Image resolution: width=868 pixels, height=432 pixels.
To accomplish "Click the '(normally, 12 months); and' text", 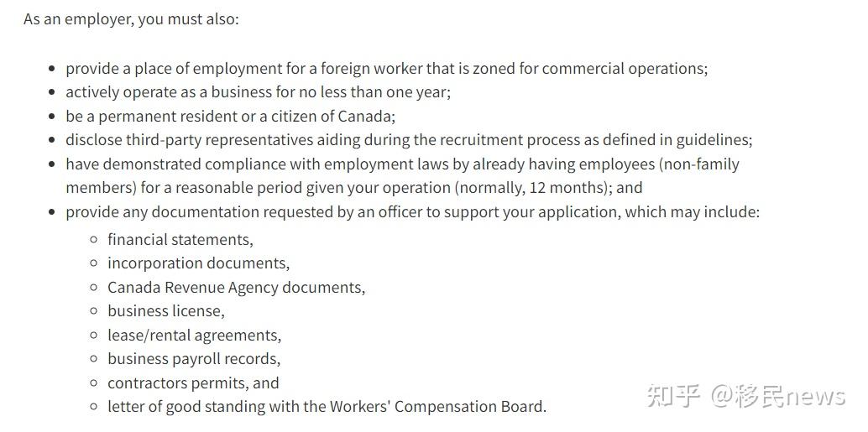I will point(548,188).
